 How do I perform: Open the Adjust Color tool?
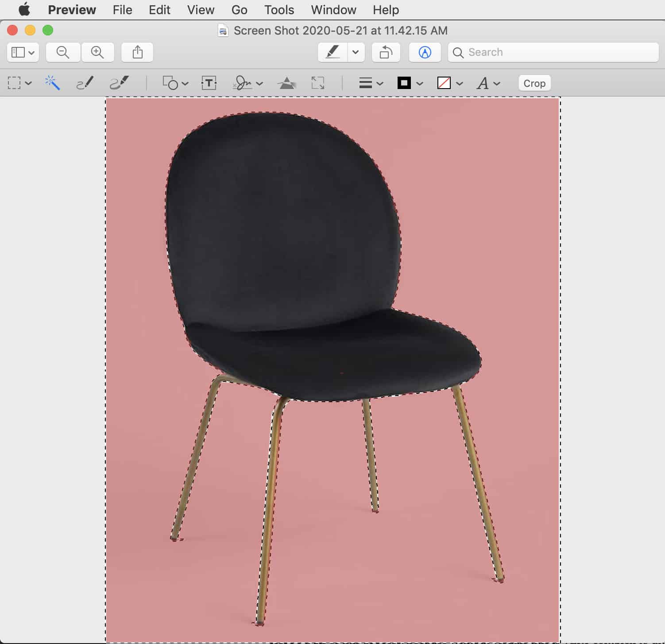(x=287, y=83)
